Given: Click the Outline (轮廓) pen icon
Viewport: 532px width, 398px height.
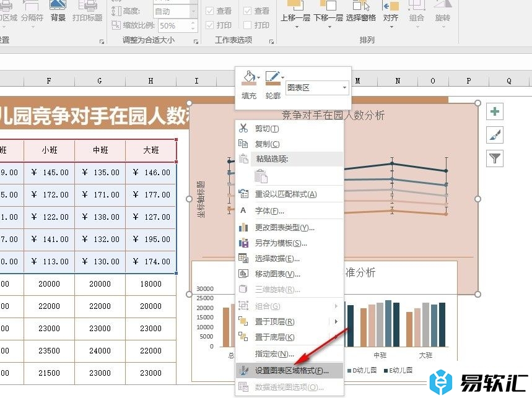Looking at the screenshot, I should point(273,78).
